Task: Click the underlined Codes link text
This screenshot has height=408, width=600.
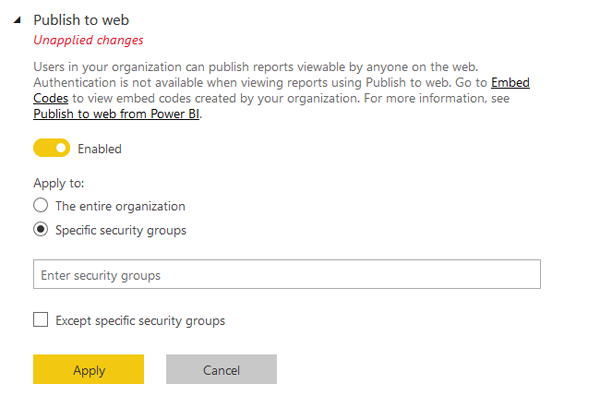Action: (x=51, y=98)
